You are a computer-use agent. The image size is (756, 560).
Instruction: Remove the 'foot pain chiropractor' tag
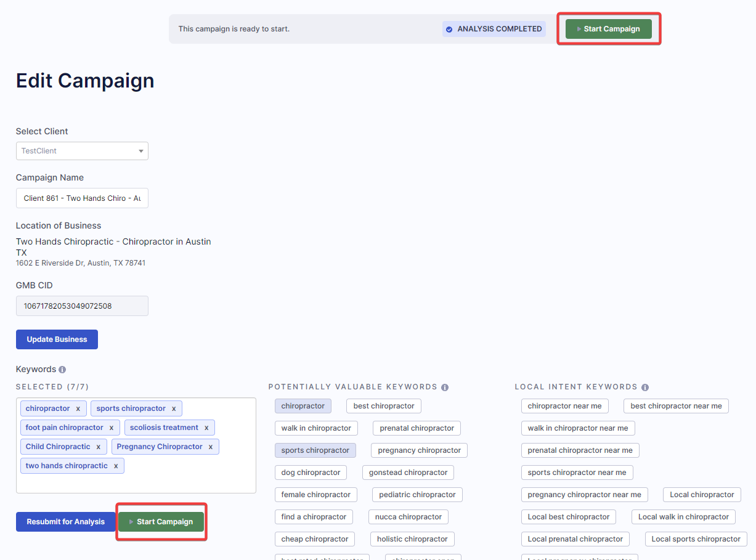tap(111, 428)
